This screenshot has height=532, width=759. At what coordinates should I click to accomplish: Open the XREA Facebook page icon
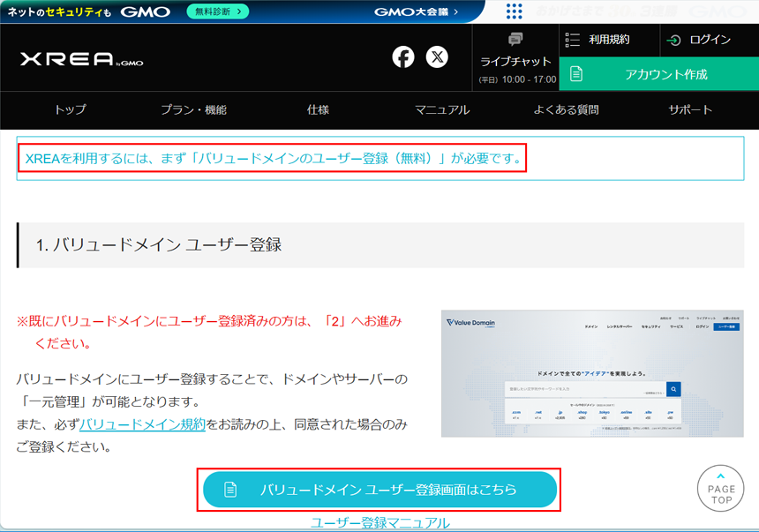coord(402,57)
